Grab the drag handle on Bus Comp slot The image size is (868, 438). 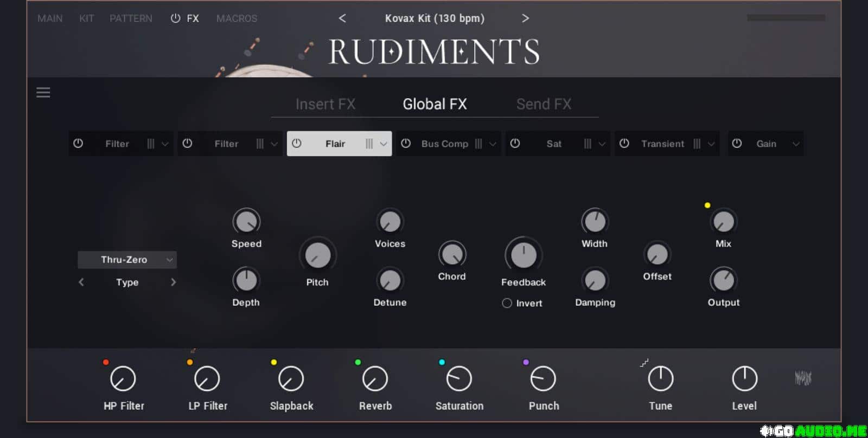(478, 144)
